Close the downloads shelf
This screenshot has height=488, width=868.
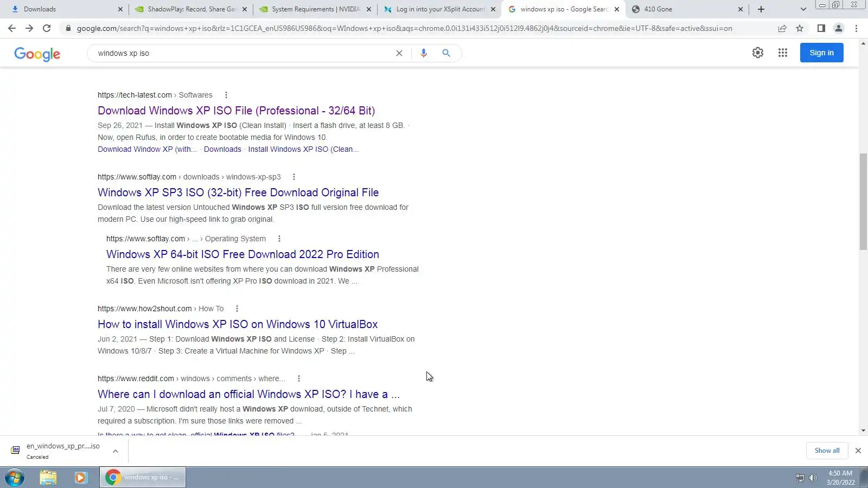coord(858,451)
